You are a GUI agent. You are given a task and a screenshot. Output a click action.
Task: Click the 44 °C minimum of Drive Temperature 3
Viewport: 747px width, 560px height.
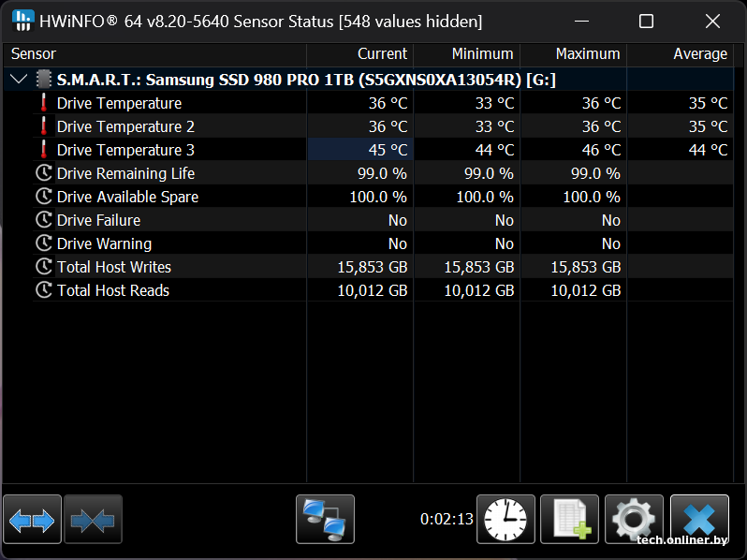pyautogui.click(x=494, y=150)
